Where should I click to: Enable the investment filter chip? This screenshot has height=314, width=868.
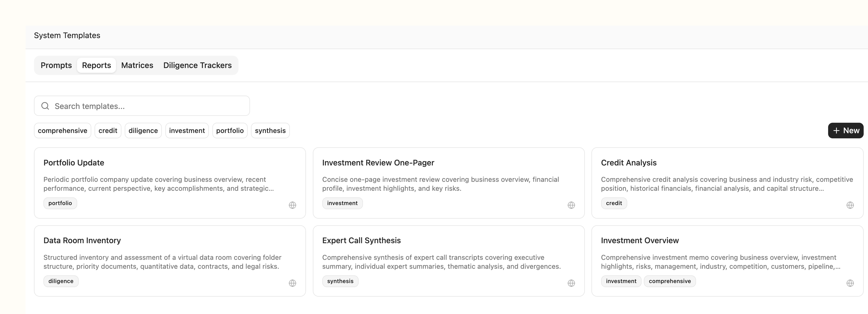(187, 130)
